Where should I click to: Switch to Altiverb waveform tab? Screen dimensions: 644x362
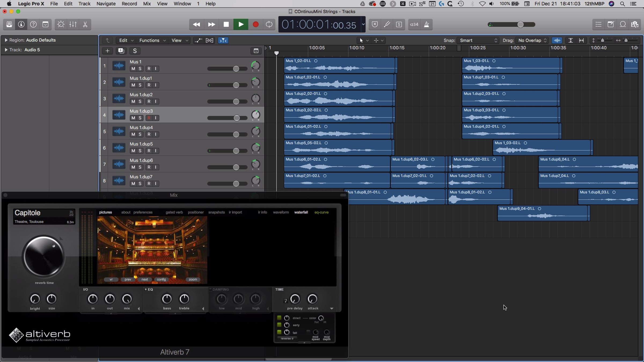click(281, 212)
